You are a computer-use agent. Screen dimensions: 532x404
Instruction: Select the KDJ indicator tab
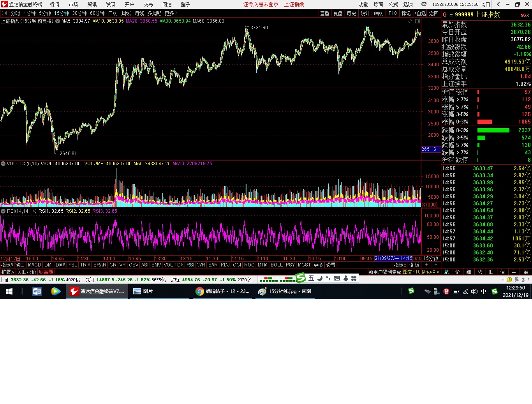coord(225,265)
